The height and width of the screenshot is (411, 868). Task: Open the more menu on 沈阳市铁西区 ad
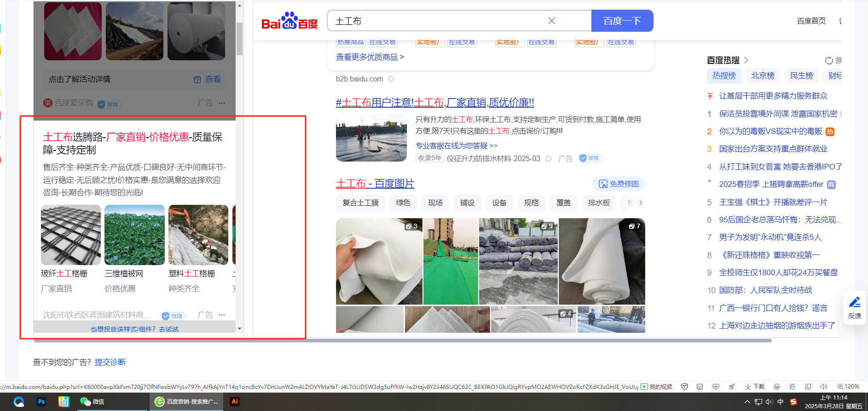pyautogui.click(x=222, y=315)
